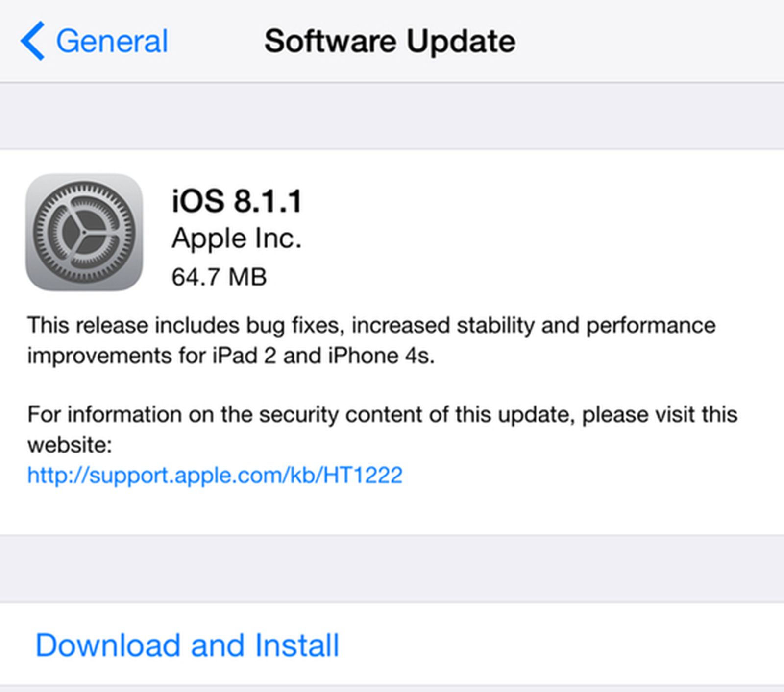Tap the gray separator row above update info
This screenshot has height=692, width=784.
click(x=392, y=115)
